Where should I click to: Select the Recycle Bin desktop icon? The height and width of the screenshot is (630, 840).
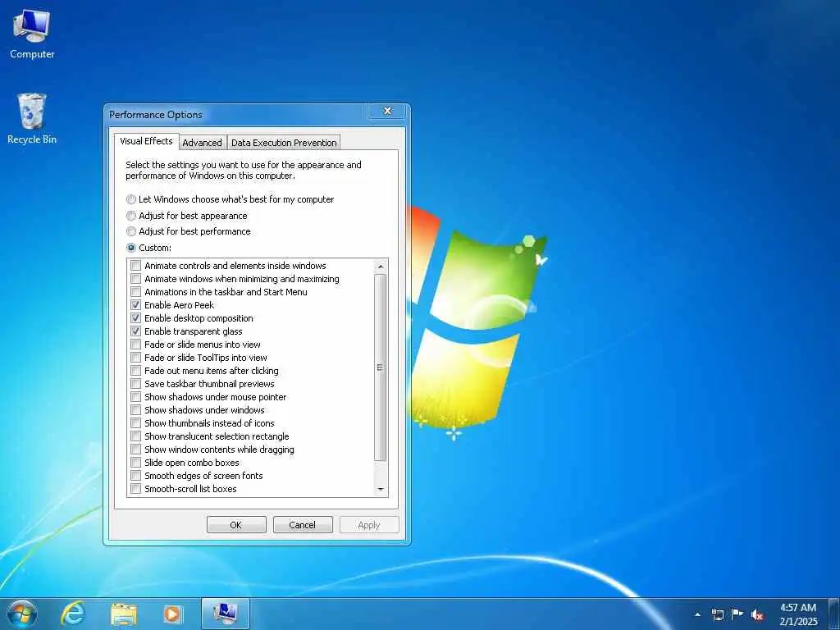(32, 119)
